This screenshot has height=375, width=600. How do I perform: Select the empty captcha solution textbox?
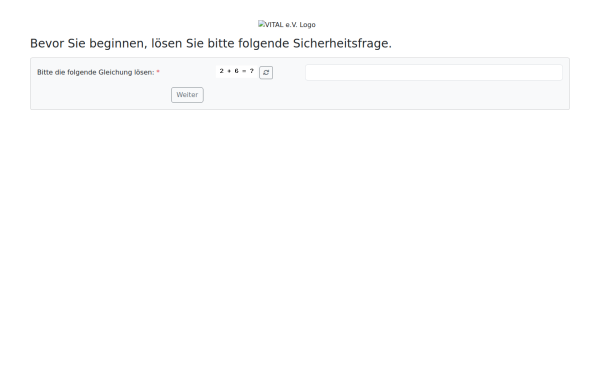434,72
